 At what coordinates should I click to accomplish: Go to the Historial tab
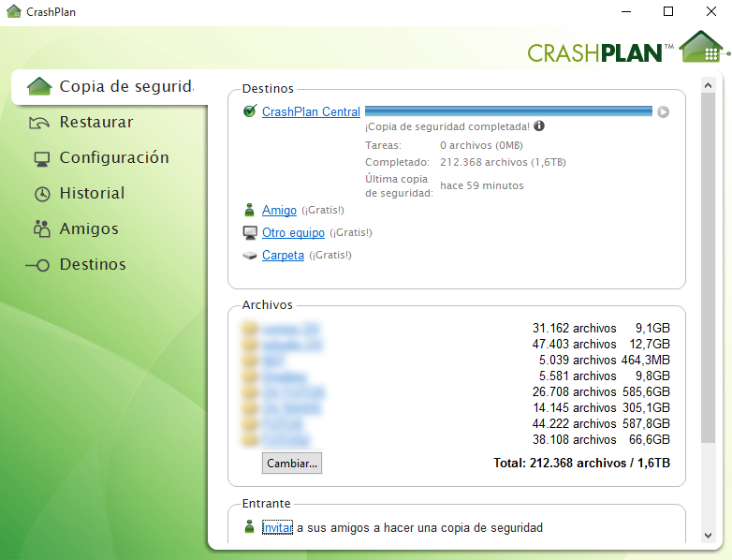(92, 193)
